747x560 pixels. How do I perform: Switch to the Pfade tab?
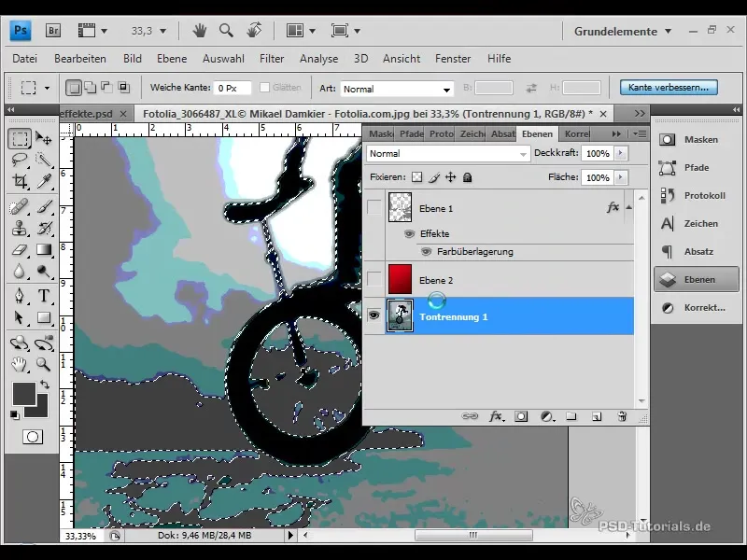click(x=411, y=133)
